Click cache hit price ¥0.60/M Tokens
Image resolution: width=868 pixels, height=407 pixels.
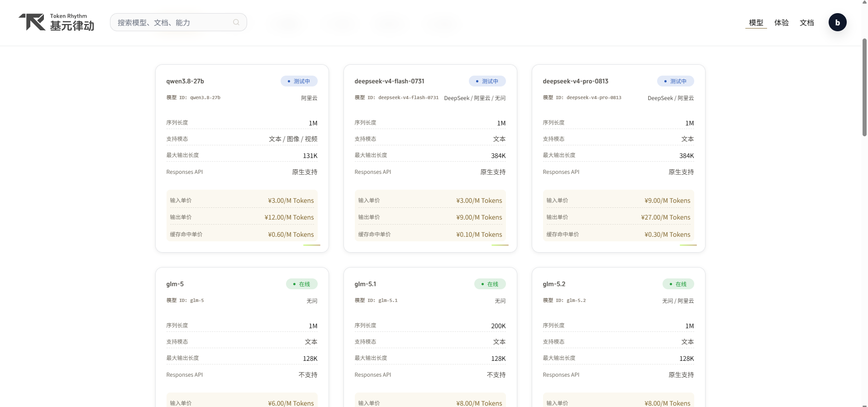tap(291, 235)
